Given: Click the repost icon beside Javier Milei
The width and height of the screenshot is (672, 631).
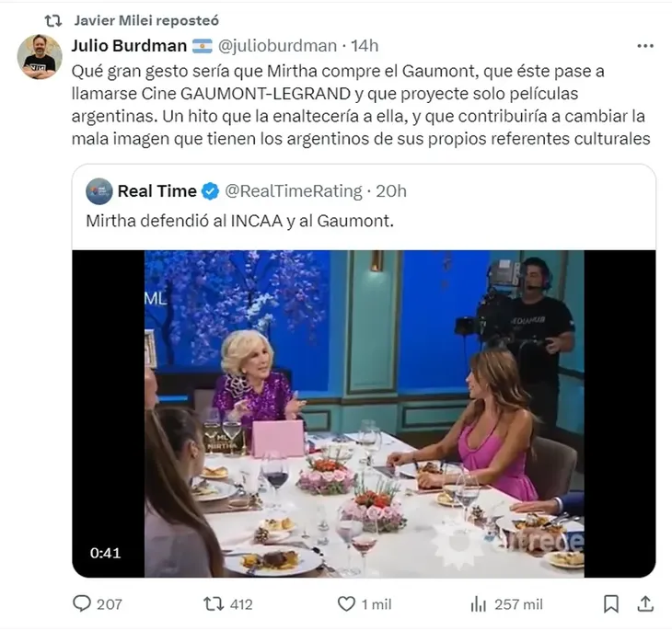Looking at the screenshot, I should point(53,19).
